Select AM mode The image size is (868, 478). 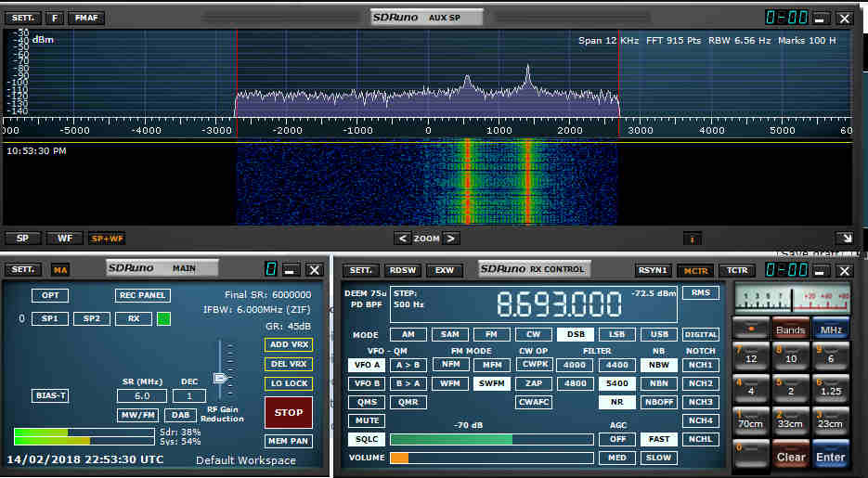click(x=408, y=334)
